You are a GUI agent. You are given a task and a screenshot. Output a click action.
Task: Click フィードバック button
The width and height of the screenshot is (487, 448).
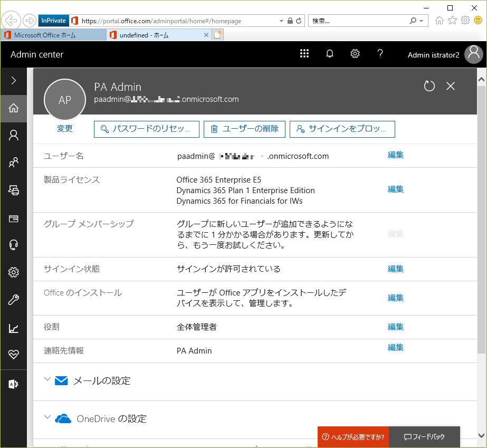pos(424,437)
